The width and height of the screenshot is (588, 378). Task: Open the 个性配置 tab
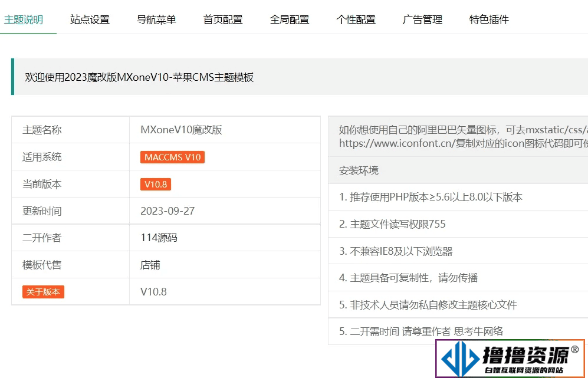356,19
